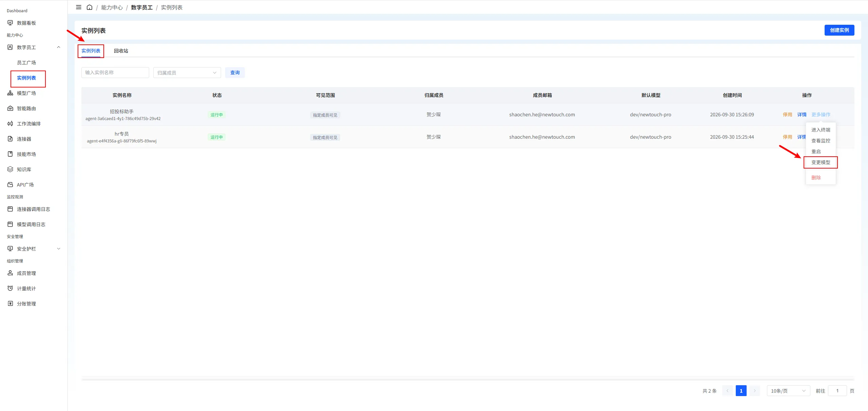Click the 查询 button
The width and height of the screenshot is (868, 411).
click(x=235, y=73)
